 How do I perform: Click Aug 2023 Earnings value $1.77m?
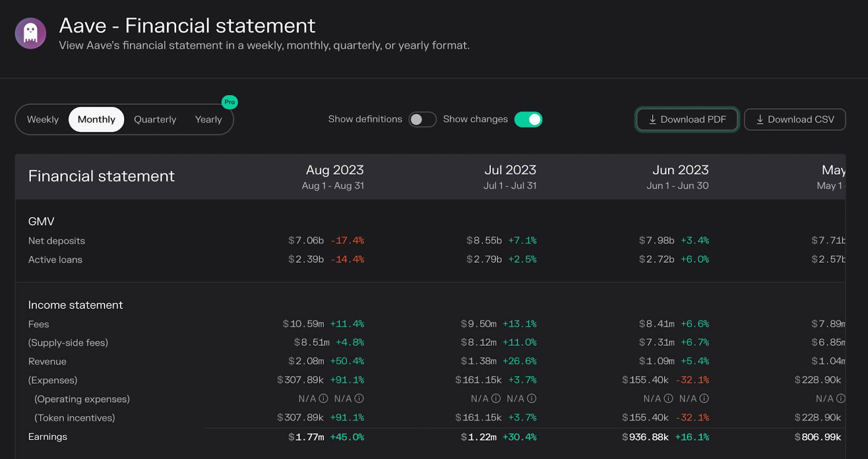(306, 437)
